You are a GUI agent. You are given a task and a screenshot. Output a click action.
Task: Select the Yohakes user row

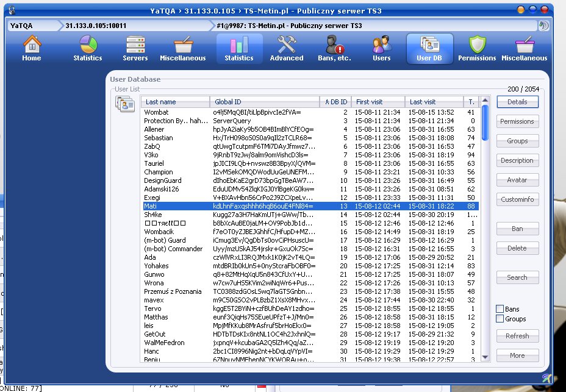(x=311, y=266)
